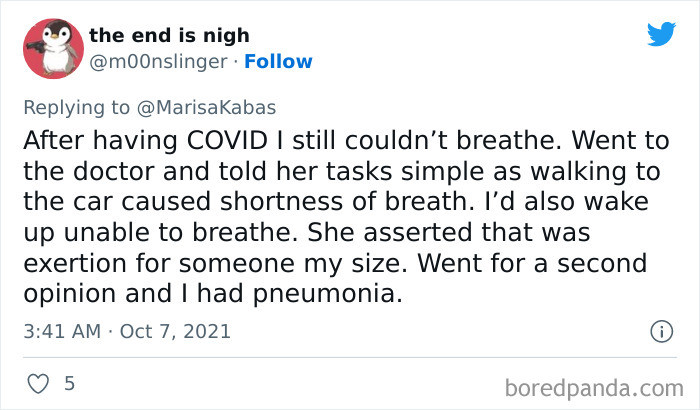Open the tweet info circle icon
Screen dimensions: 700x410
(x=660, y=330)
